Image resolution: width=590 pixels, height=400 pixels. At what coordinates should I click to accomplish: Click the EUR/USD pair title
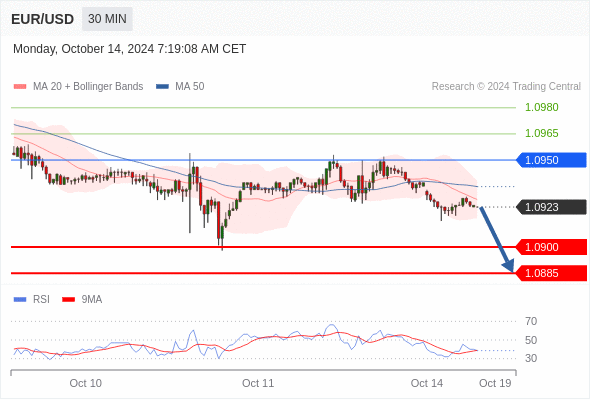coord(43,19)
